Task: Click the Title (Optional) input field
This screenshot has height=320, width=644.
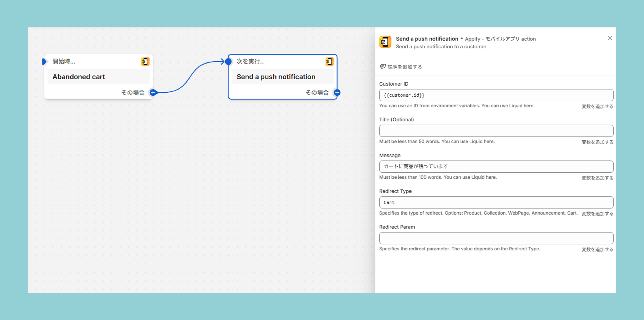Action: click(x=496, y=131)
